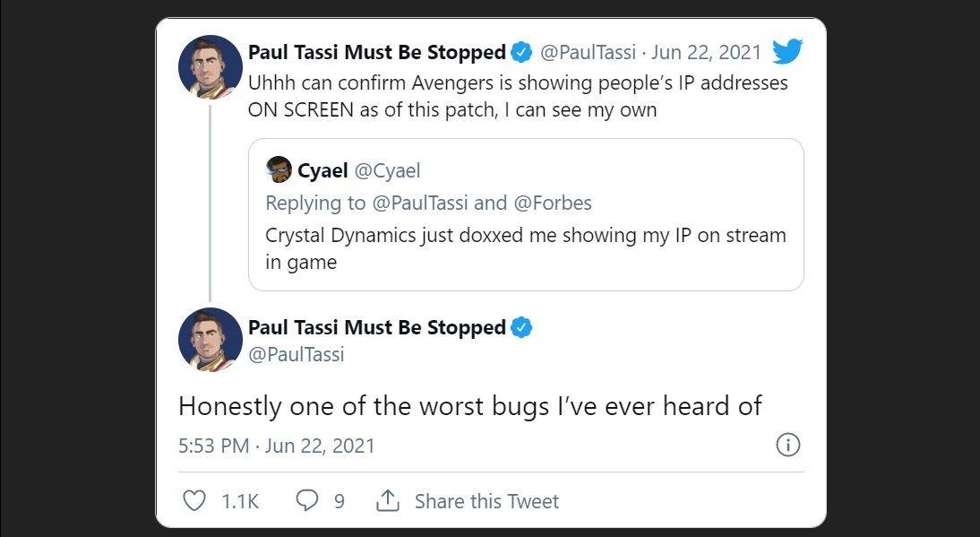
Task: Click Cyael's small avatar in quoted tweet
Action: pyautogui.click(x=279, y=169)
